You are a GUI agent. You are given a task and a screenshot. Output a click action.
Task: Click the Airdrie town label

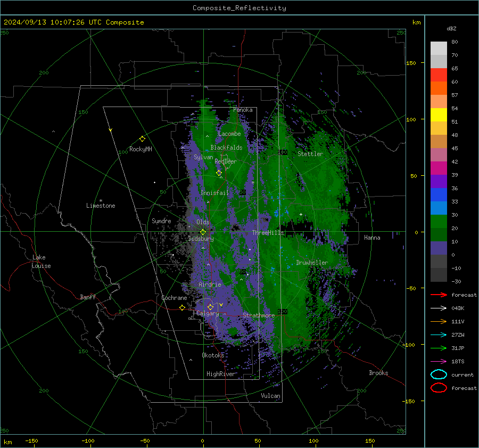coord(210,284)
